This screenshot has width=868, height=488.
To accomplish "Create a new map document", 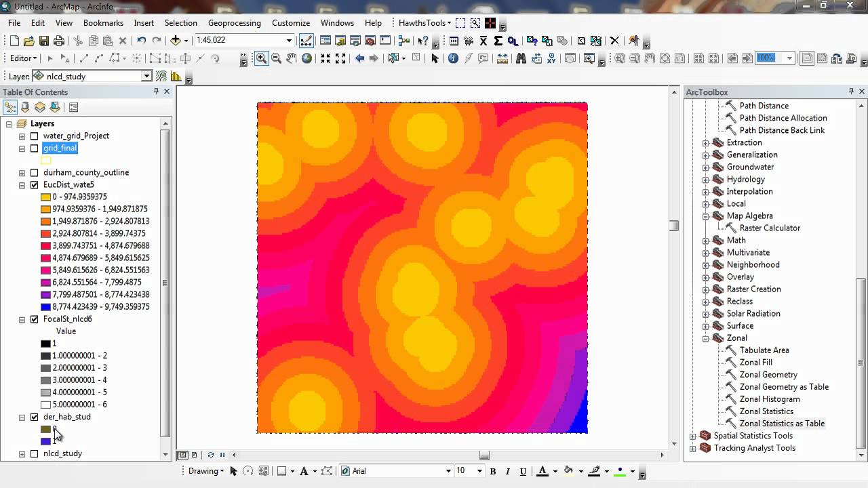I will pyautogui.click(x=14, y=41).
